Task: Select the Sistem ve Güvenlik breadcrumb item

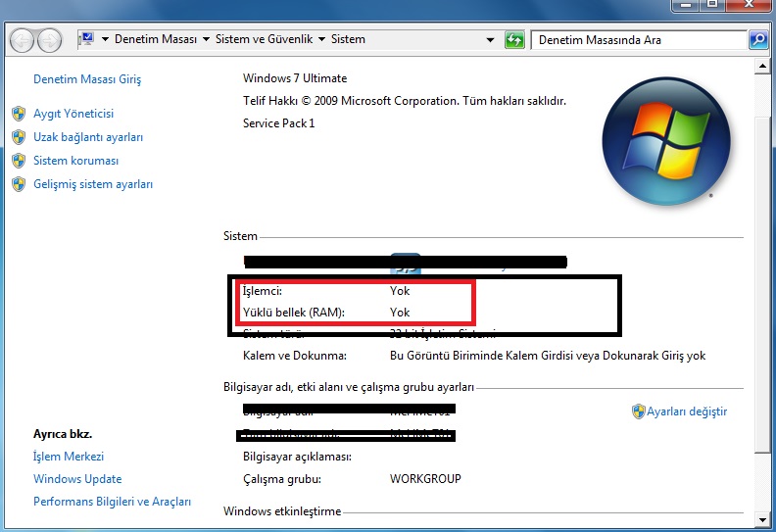Action: 264,39
